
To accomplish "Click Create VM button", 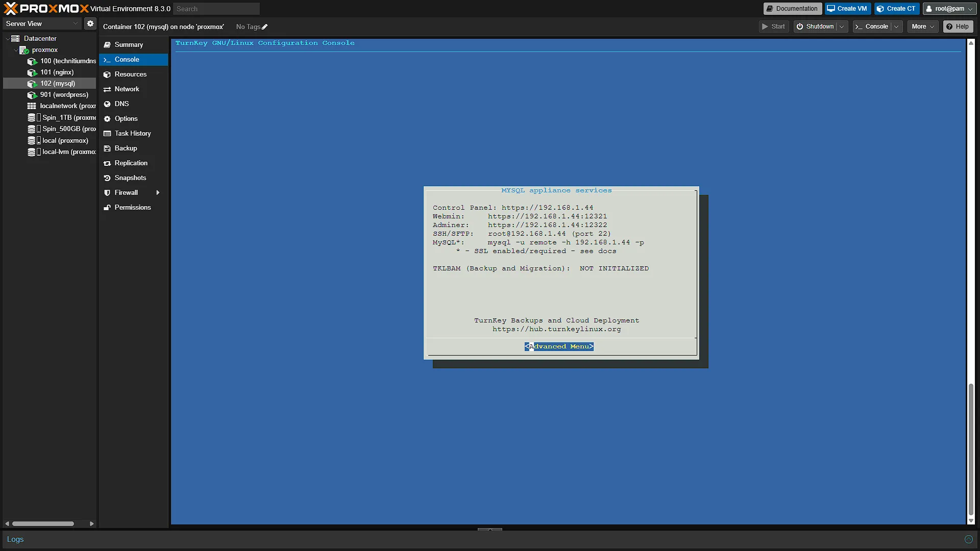I will click(847, 9).
